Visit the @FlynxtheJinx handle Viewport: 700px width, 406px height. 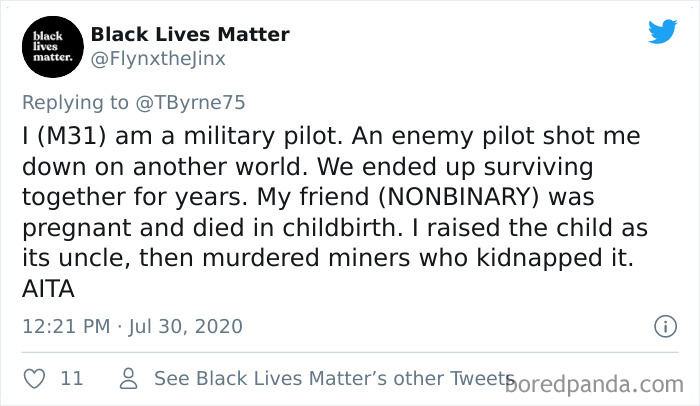[x=158, y=59]
